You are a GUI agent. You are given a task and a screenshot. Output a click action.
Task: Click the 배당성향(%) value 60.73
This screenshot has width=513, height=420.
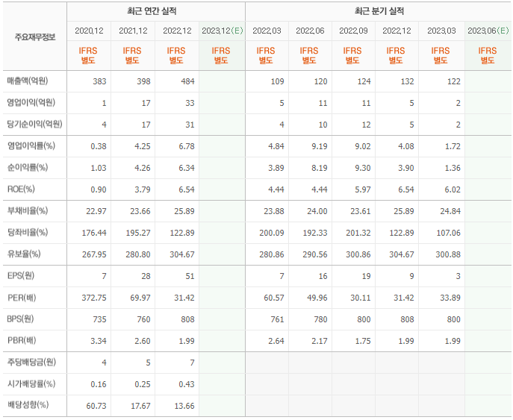(x=96, y=406)
